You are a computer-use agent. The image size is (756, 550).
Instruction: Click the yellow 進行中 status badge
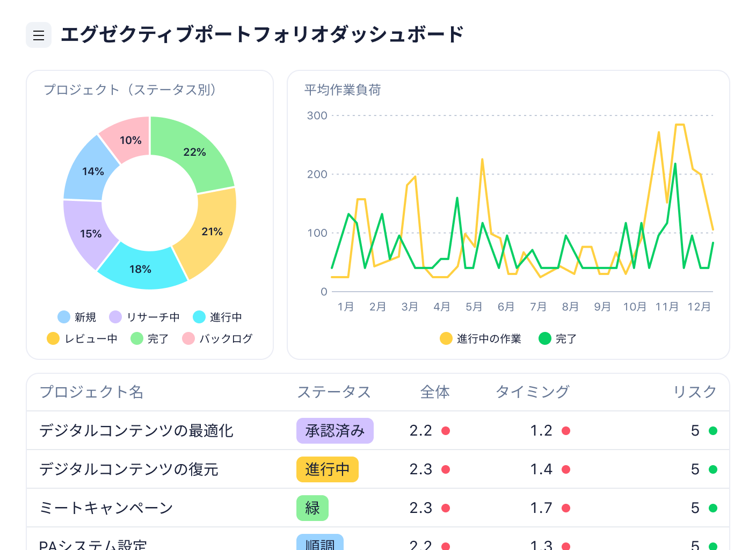(x=327, y=469)
